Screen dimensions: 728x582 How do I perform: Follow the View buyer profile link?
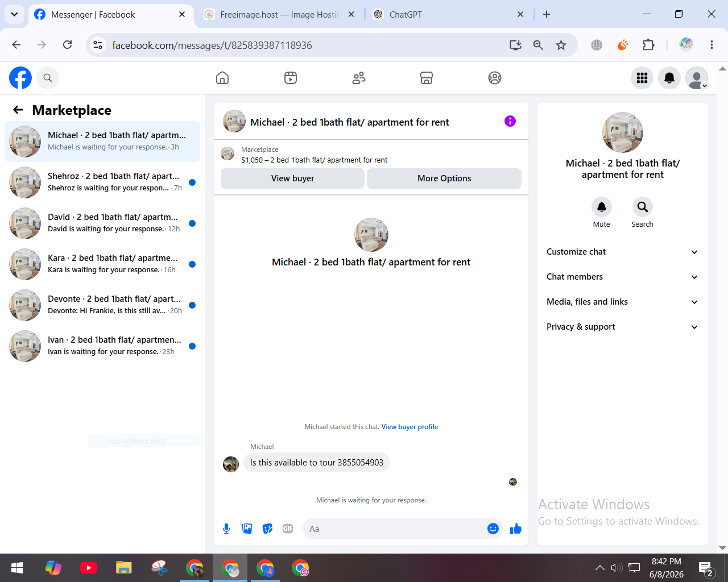[x=409, y=427]
